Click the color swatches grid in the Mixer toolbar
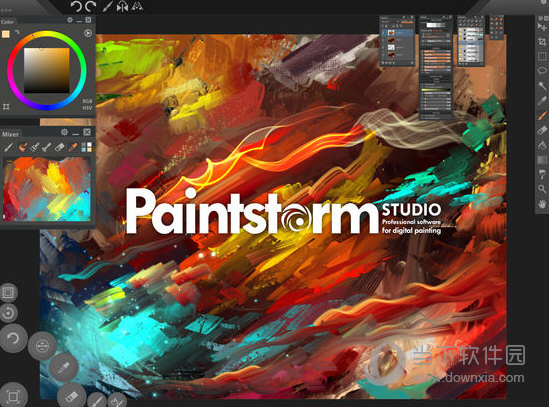 86,147
